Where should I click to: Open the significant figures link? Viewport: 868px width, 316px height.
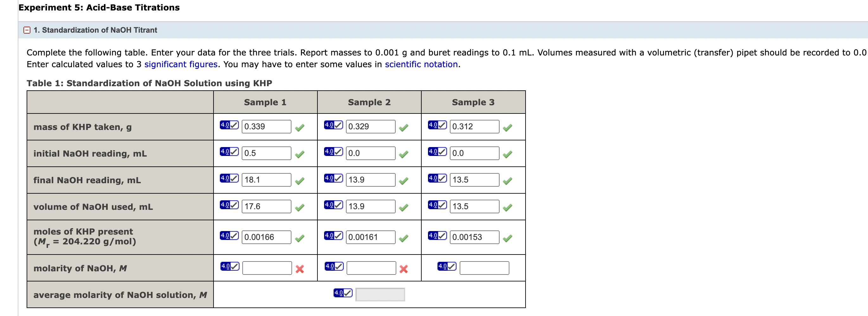coord(181,64)
